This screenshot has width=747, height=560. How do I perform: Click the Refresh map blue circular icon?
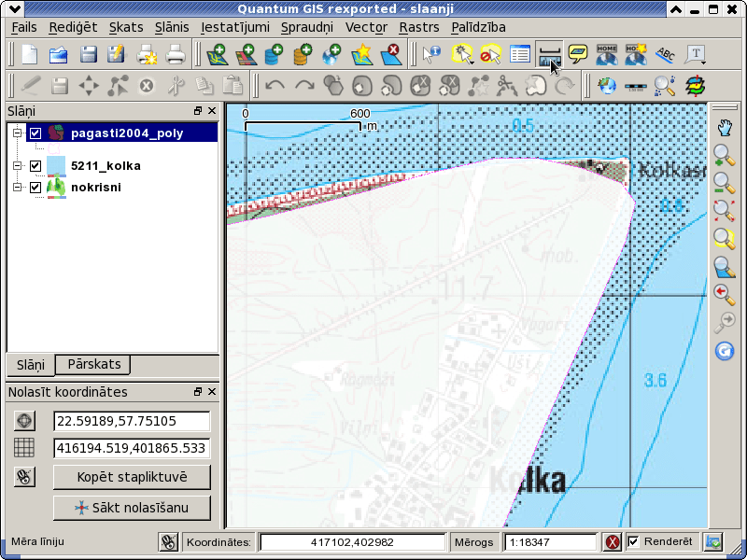point(725,352)
